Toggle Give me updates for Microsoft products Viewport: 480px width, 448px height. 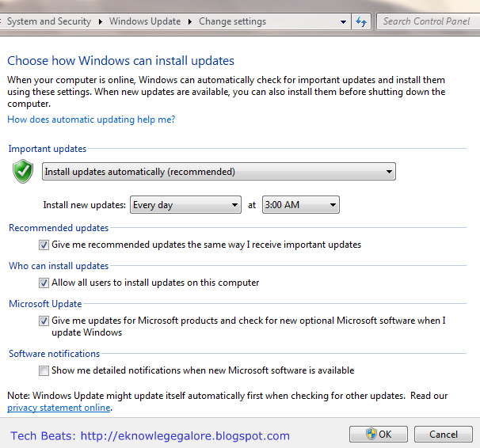point(44,321)
